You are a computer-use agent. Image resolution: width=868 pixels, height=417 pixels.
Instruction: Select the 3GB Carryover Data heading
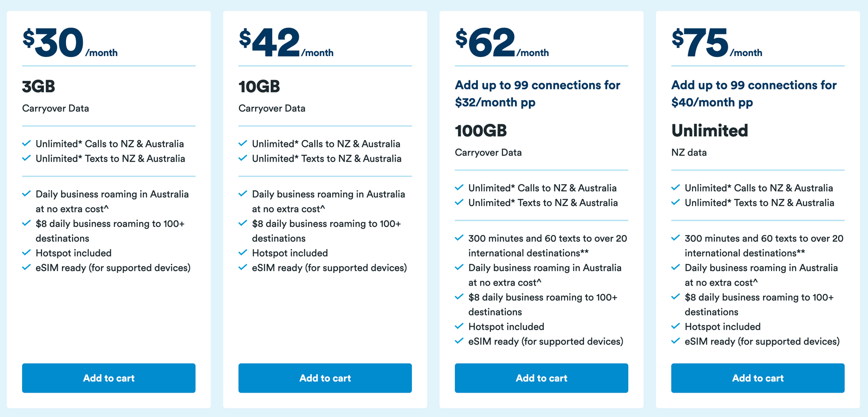39,86
